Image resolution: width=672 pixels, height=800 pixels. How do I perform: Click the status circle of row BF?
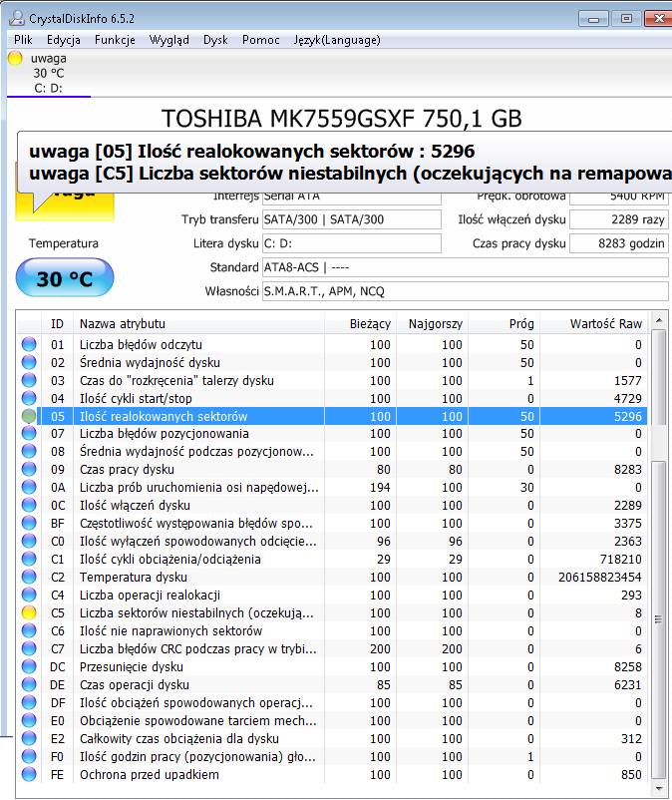(x=29, y=523)
